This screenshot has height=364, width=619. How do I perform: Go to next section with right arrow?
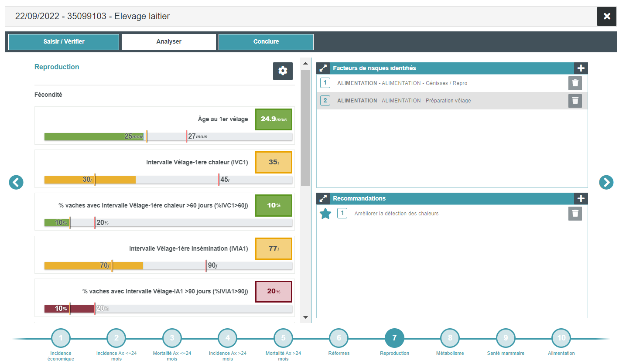click(x=606, y=182)
